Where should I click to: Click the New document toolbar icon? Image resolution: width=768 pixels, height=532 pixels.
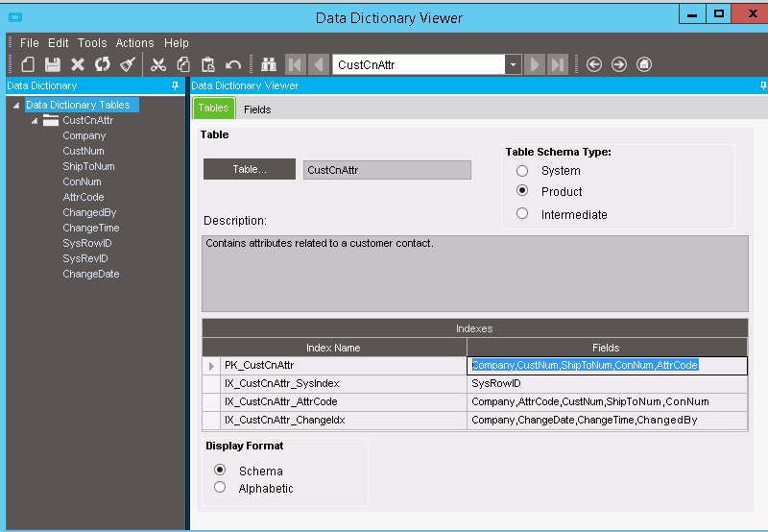[28, 64]
